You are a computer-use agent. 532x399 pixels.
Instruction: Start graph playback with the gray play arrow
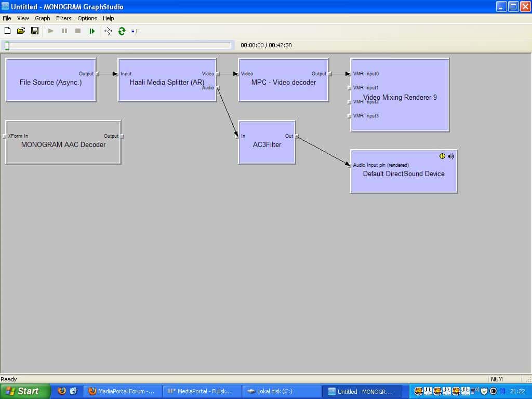point(51,31)
